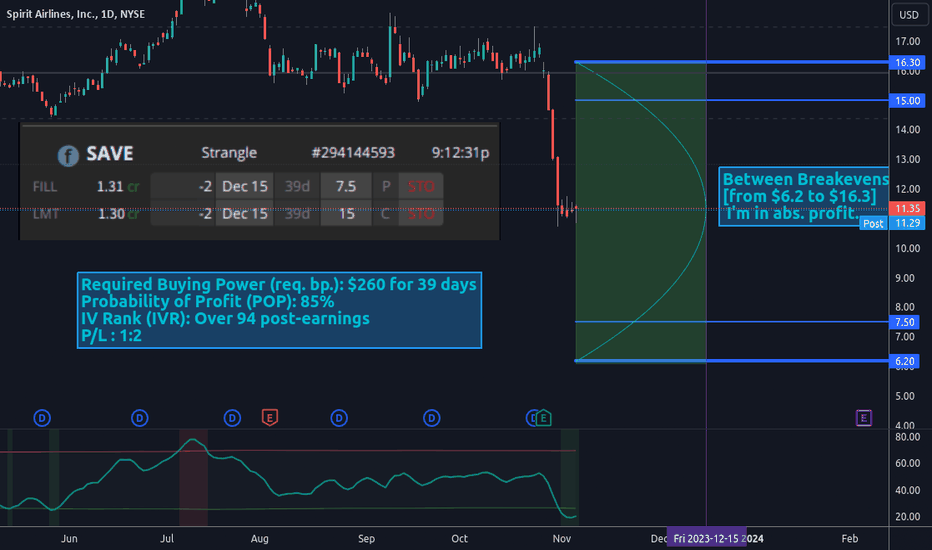The height and width of the screenshot is (550, 932).
Task: Open the USD currency selector
Action: tap(909, 15)
